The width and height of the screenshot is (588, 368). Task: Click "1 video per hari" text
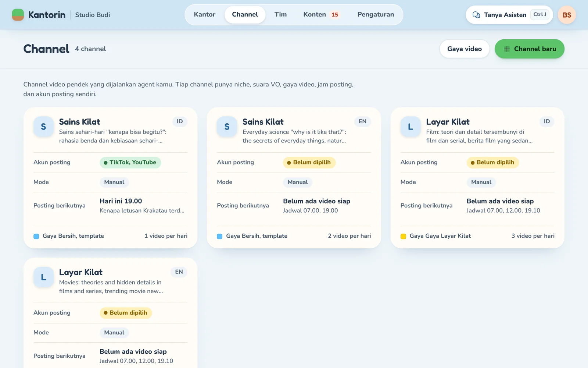coord(166,236)
